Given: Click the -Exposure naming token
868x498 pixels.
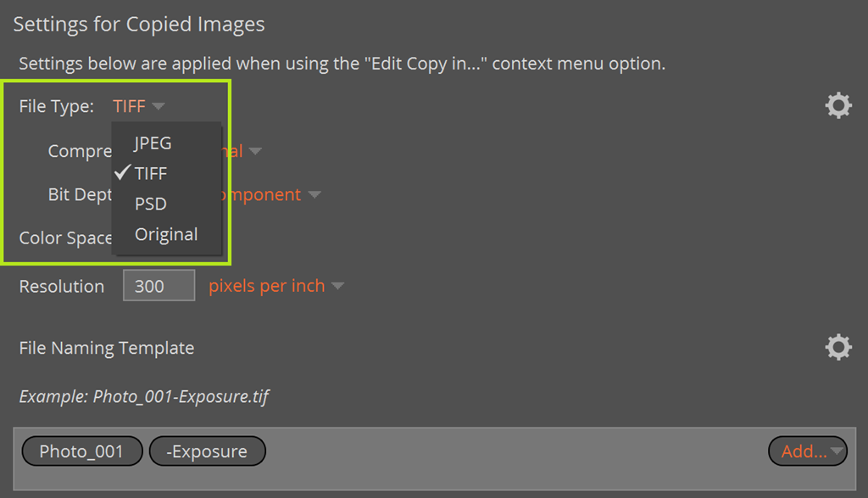Looking at the screenshot, I should [x=207, y=451].
